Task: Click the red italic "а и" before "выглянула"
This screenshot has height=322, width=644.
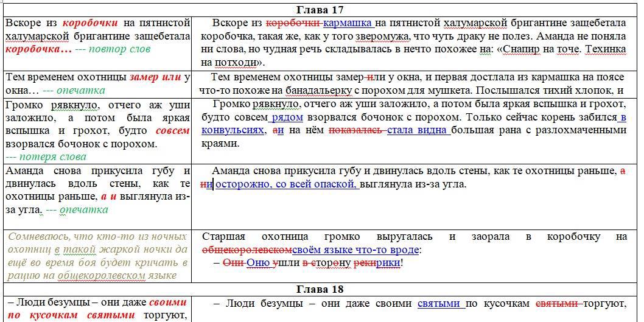Action: (x=109, y=196)
